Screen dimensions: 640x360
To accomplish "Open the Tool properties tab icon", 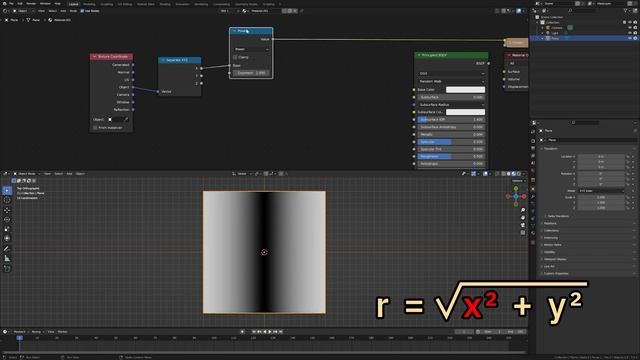I will click(533, 131).
